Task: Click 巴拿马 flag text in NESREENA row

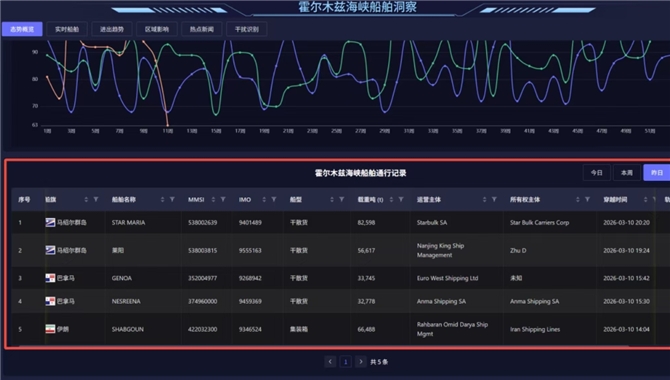Action: (65, 301)
